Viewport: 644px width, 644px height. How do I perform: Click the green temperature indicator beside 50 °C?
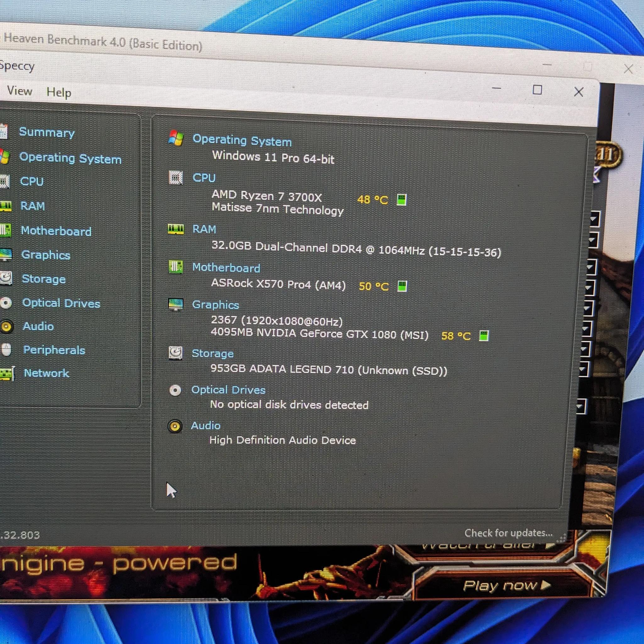coord(402,286)
